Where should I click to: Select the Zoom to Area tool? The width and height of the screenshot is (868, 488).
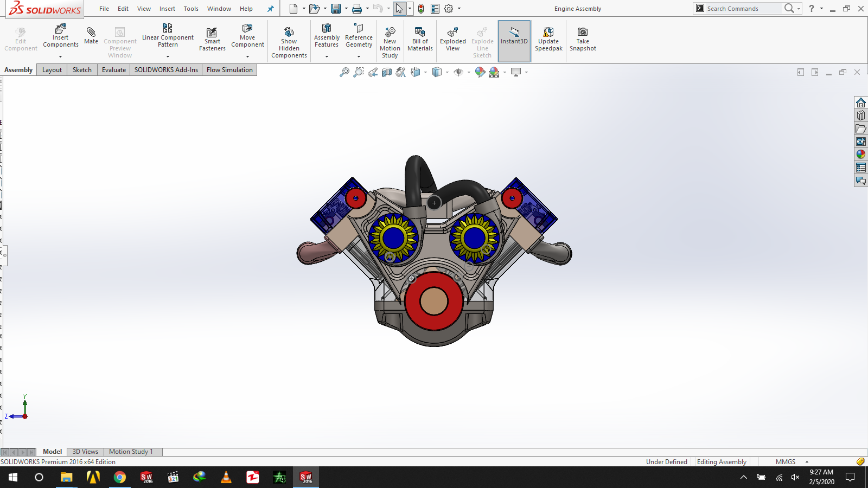pyautogui.click(x=359, y=72)
